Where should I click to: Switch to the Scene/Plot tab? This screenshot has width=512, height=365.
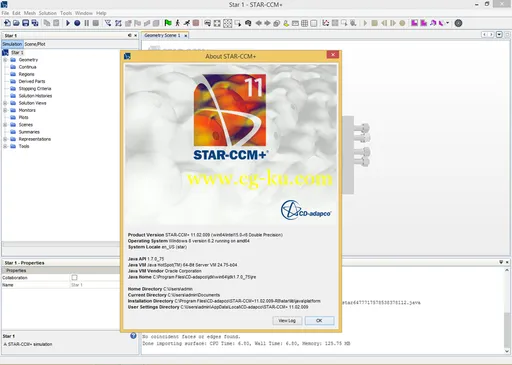[x=35, y=44]
